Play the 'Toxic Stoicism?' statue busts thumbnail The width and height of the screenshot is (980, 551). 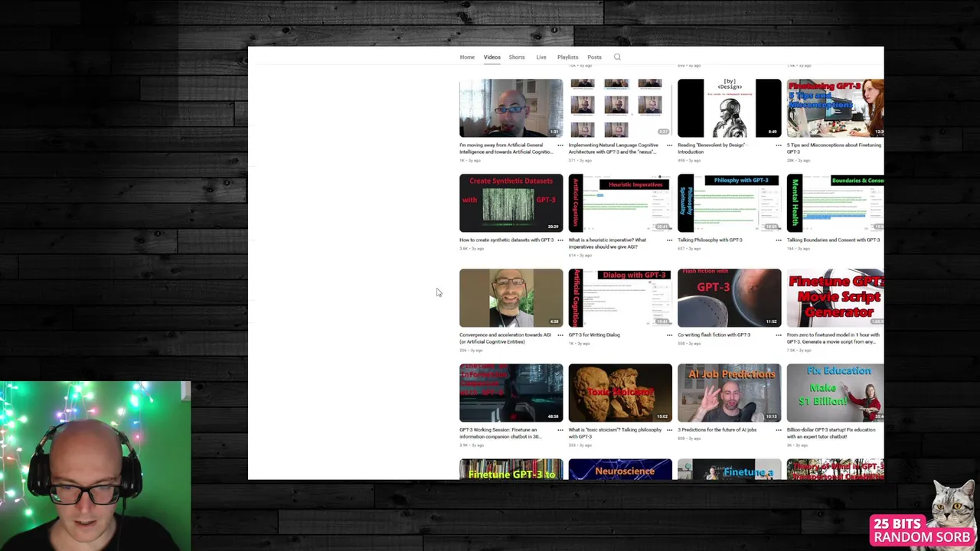(x=620, y=393)
